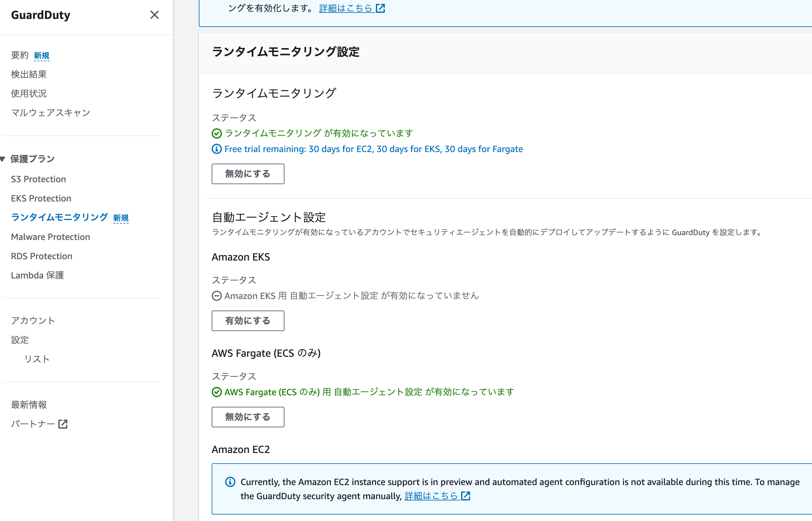Click Free trial remaining text

(374, 149)
